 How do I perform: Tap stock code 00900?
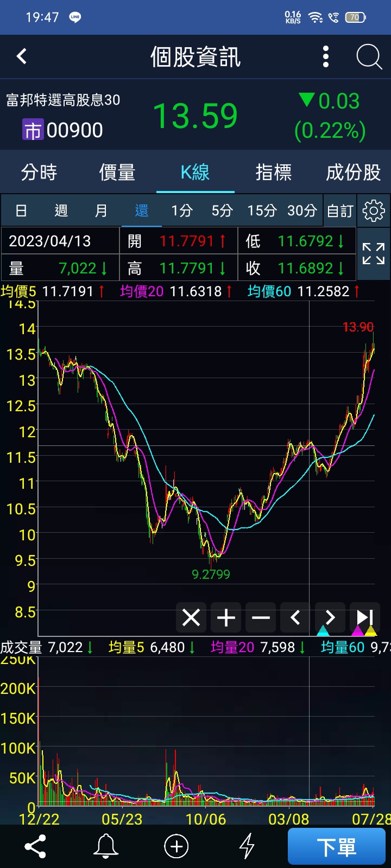74,130
